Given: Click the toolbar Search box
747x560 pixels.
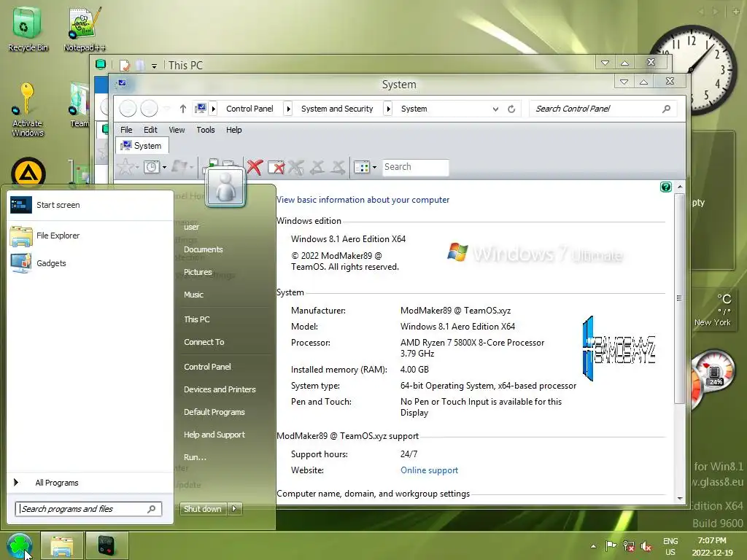Looking at the screenshot, I should click(415, 167).
